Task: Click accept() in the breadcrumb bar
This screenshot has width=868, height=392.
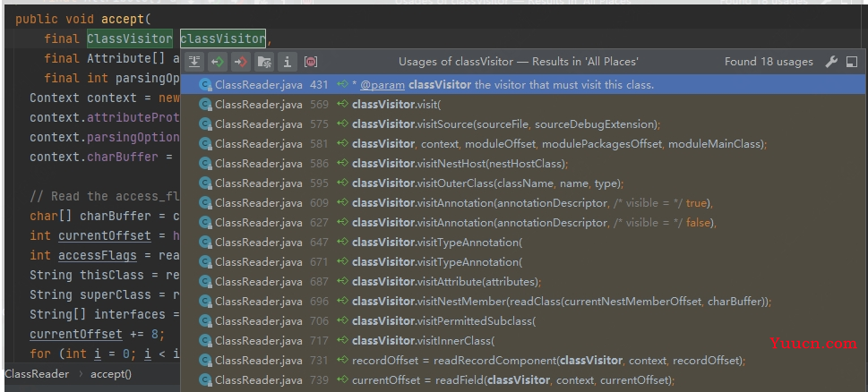Action: click(x=111, y=374)
